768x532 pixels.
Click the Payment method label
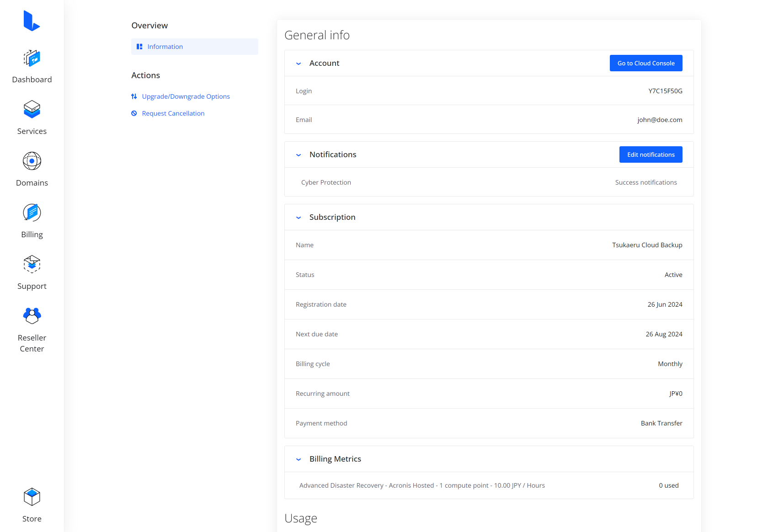pyautogui.click(x=321, y=423)
